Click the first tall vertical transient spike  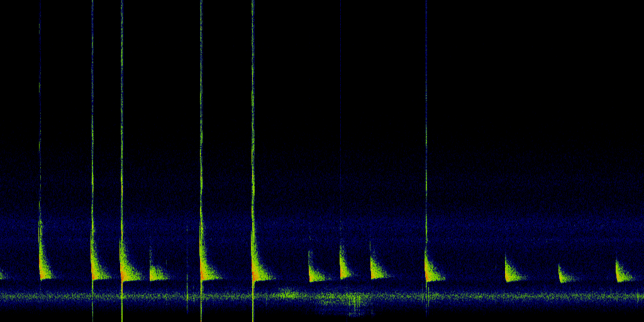click(x=40, y=126)
